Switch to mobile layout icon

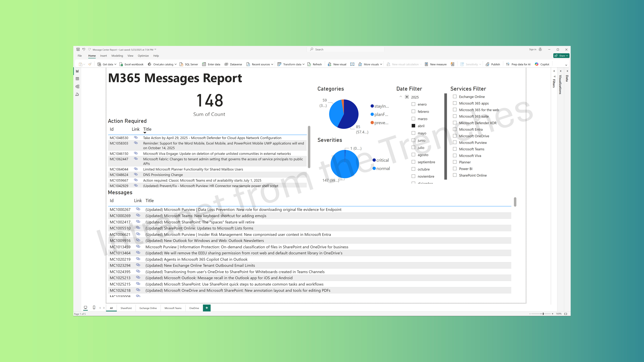coord(94,308)
